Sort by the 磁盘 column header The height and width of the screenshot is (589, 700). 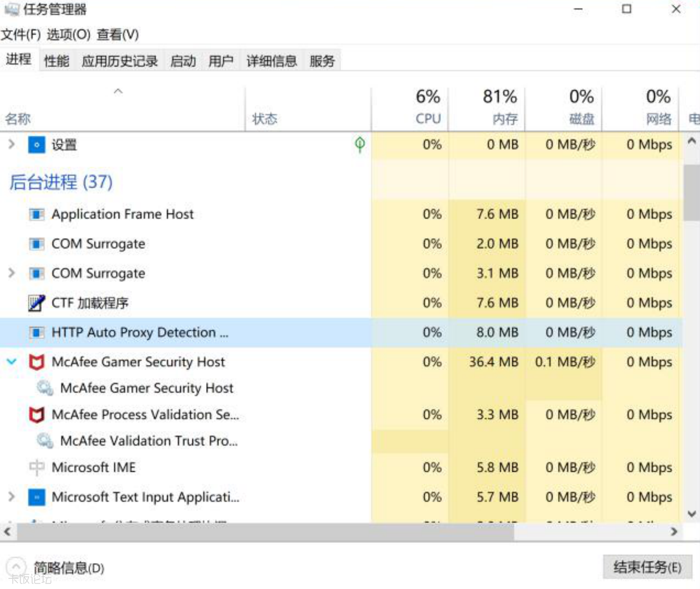click(563, 108)
